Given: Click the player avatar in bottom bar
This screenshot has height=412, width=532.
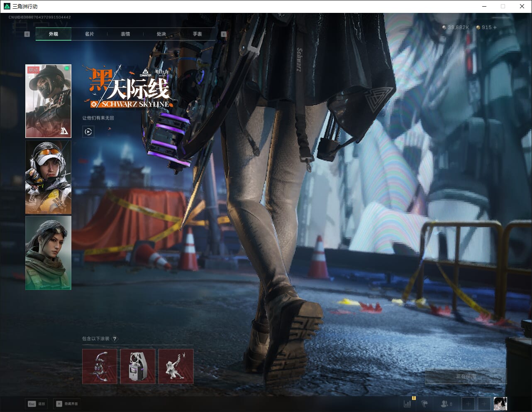Looking at the screenshot, I should [500, 403].
